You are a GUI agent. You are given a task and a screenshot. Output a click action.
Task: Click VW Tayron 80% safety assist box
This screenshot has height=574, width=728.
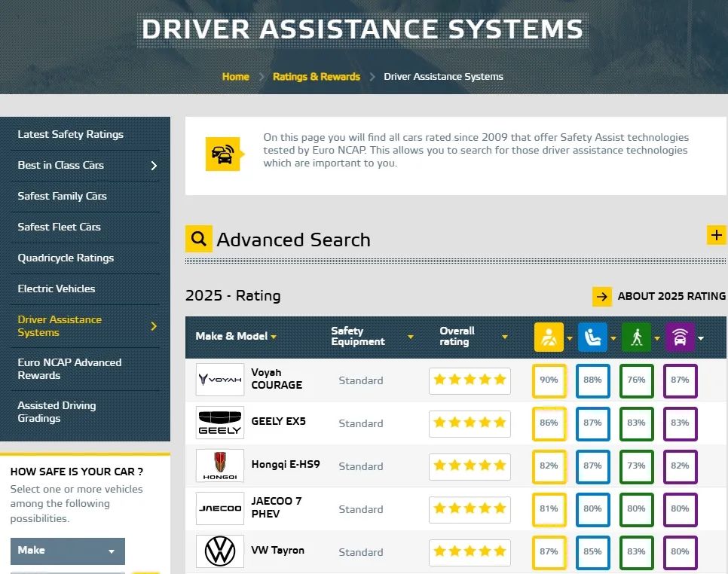681,553
